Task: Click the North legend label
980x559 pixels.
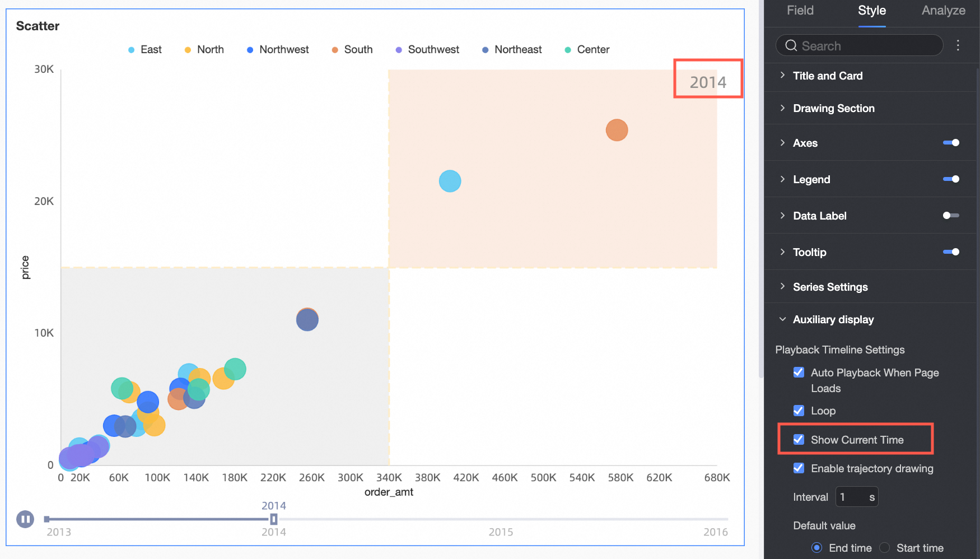Action: point(211,49)
